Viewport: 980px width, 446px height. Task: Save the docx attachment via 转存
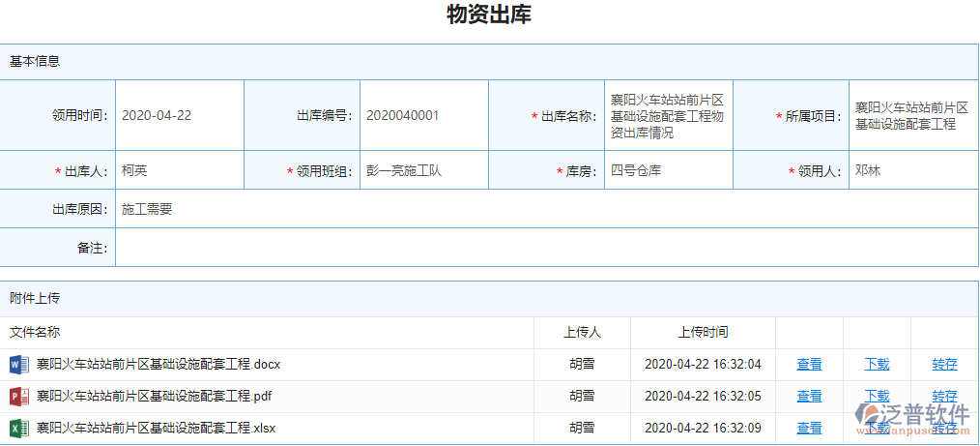(944, 364)
